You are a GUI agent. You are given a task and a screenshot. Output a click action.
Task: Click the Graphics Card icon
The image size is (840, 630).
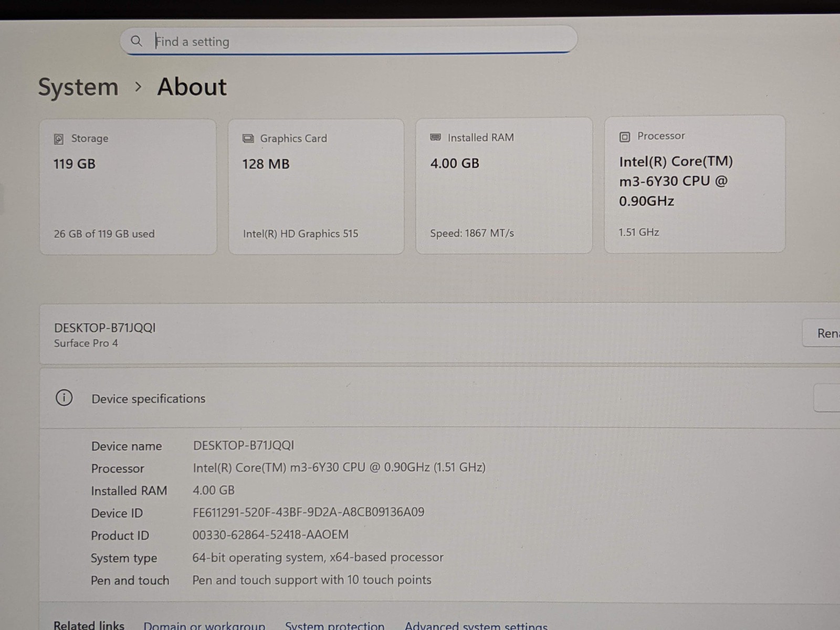click(248, 139)
